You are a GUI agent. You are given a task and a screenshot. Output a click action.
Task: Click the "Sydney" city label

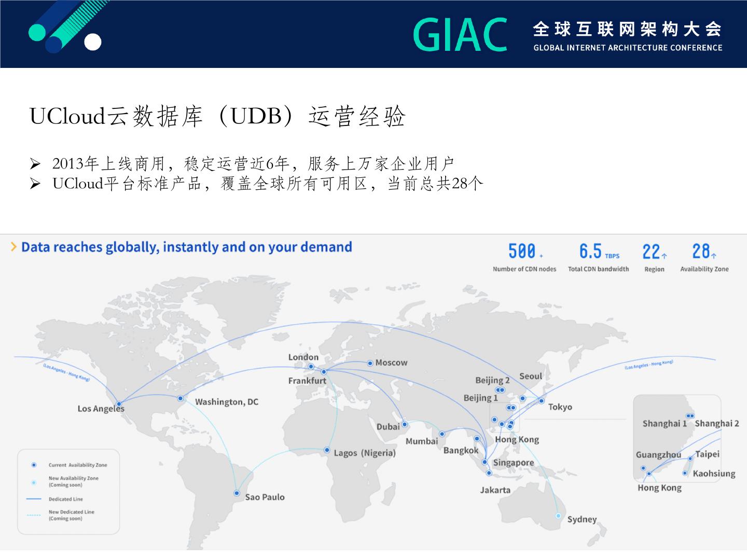(x=582, y=520)
